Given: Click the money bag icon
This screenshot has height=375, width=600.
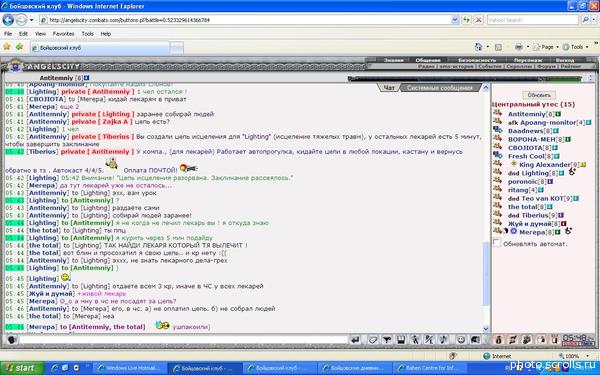Looking at the screenshot, I should pos(499,339).
